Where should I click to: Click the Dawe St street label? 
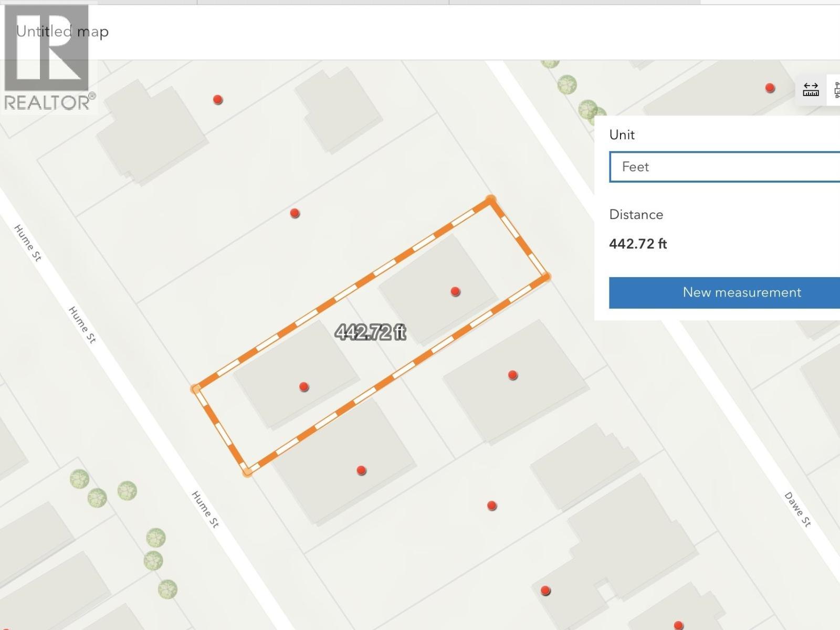797,509
